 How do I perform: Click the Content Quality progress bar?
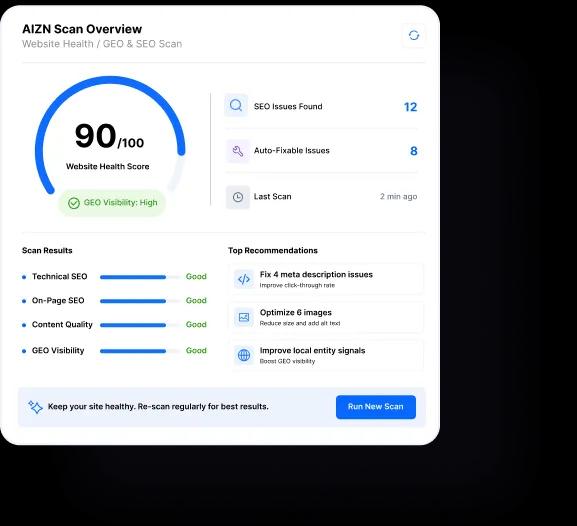139,325
